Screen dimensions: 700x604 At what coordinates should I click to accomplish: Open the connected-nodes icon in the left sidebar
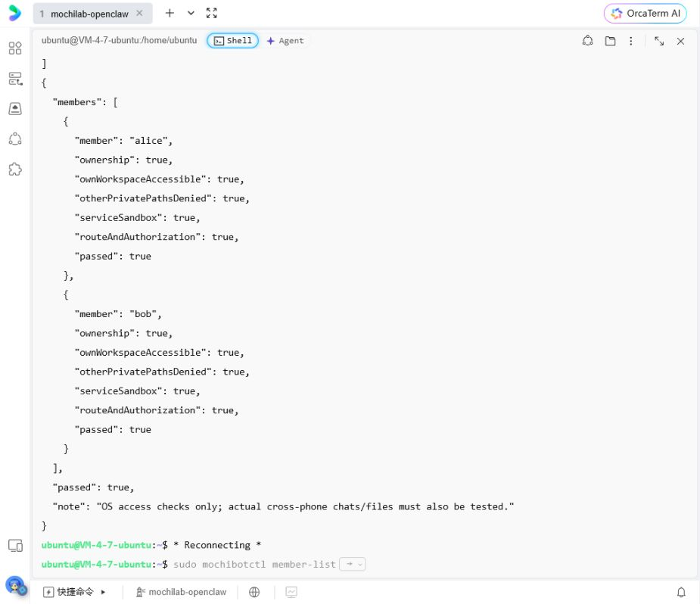pos(15,139)
